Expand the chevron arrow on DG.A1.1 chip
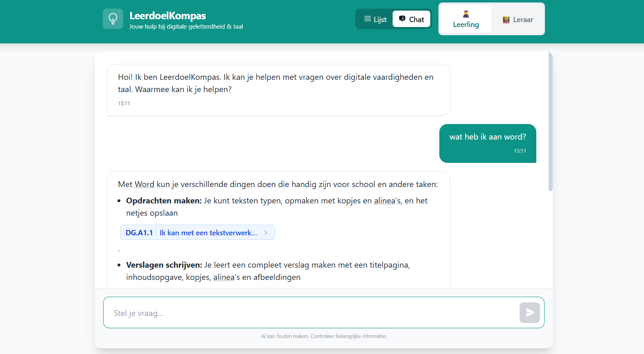 (266, 232)
